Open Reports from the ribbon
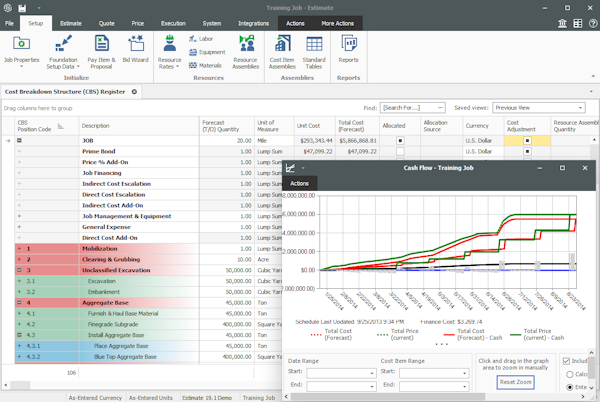The image size is (600, 402). [x=348, y=49]
